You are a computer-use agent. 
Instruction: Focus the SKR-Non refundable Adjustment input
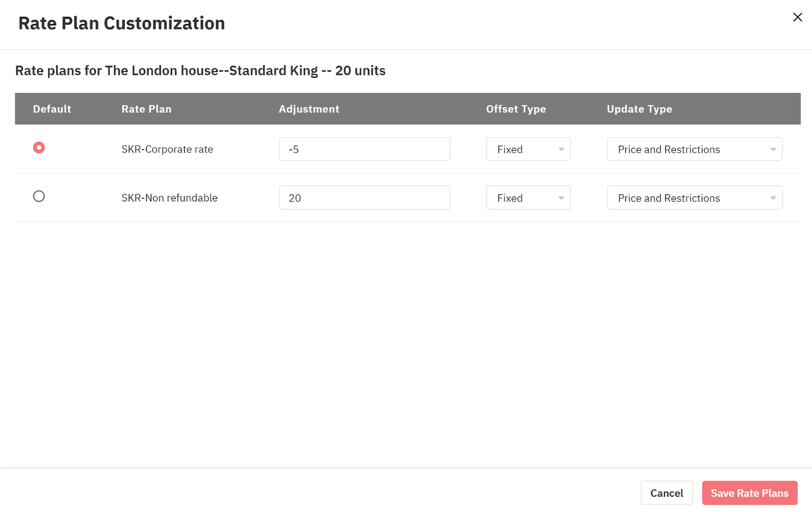tap(364, 198)
